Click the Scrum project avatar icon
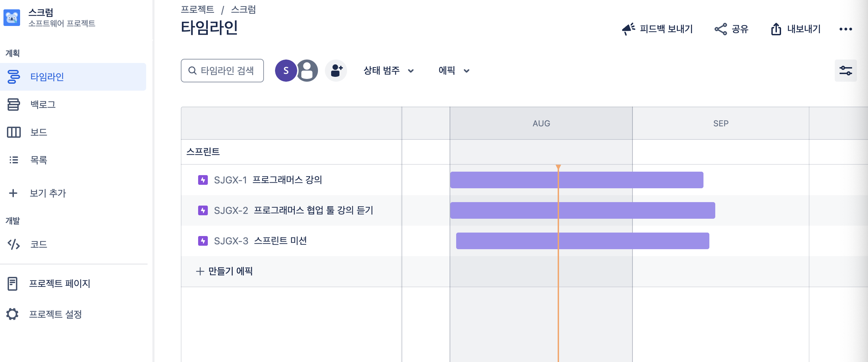868x362 pixels. [x=12, y=18]
